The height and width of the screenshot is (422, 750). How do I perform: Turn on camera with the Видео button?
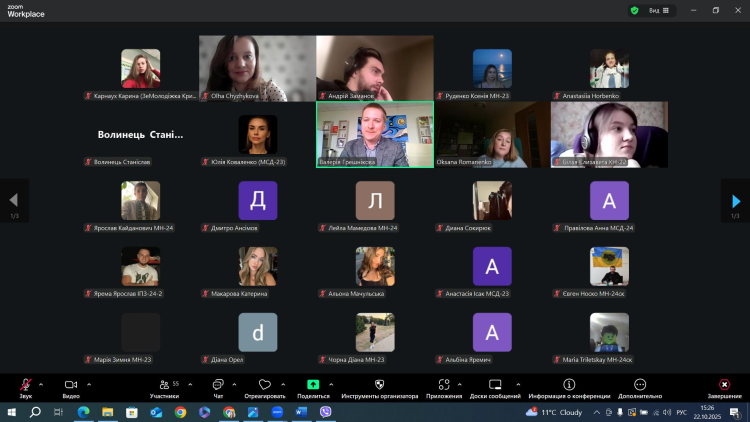(71, 385)
